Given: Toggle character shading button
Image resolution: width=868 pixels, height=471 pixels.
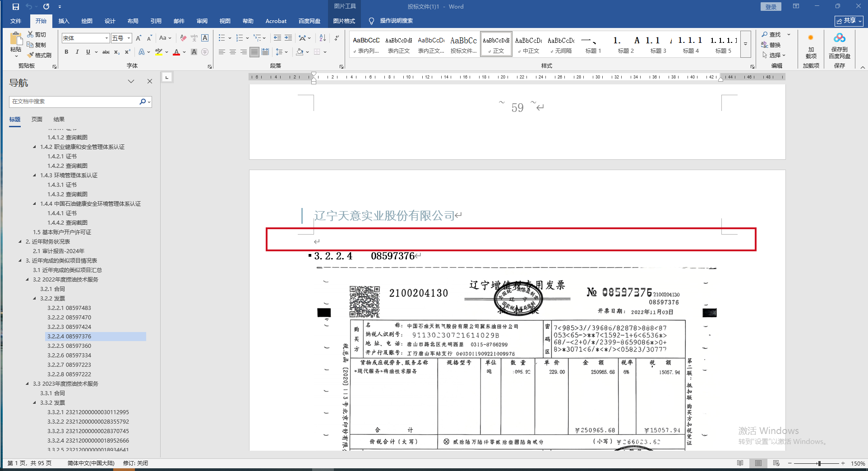Looking at the screenshot, I should point(194,52).
